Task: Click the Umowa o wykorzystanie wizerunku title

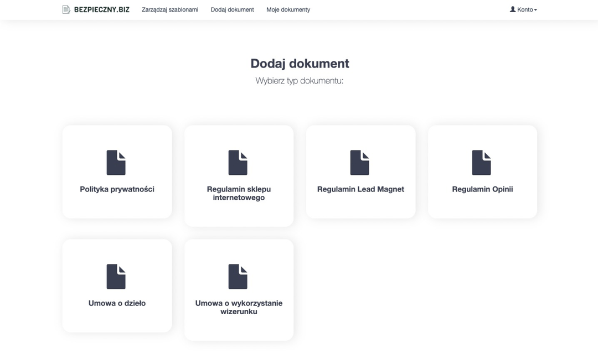Action: coord(239,307)
